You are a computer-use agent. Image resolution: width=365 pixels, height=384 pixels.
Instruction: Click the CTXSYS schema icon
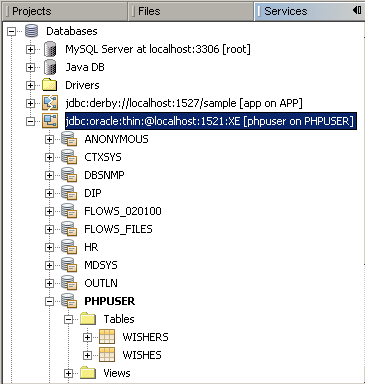(69, 157)
